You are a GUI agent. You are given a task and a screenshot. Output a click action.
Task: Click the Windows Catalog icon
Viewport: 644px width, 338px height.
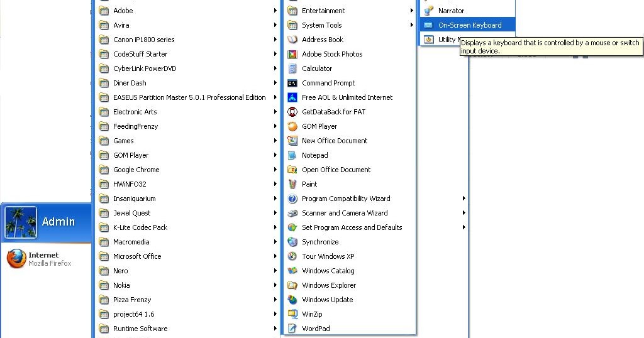(292, 271)
